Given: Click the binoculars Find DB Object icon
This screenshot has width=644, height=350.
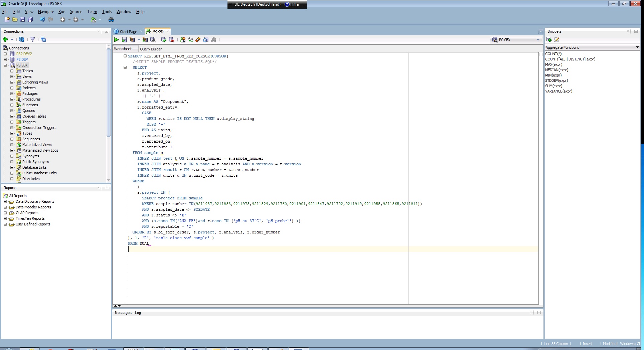Looking at the screenshot, I should [111, 20].
